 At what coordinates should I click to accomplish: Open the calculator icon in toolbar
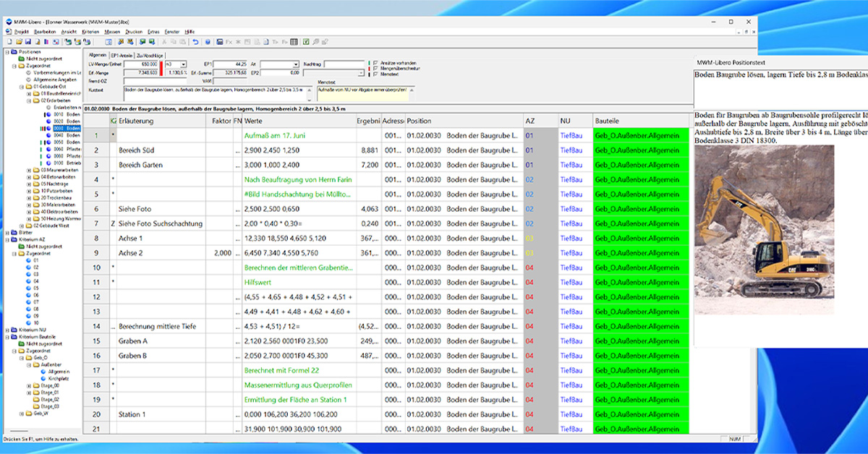click(x=220, y=42)
